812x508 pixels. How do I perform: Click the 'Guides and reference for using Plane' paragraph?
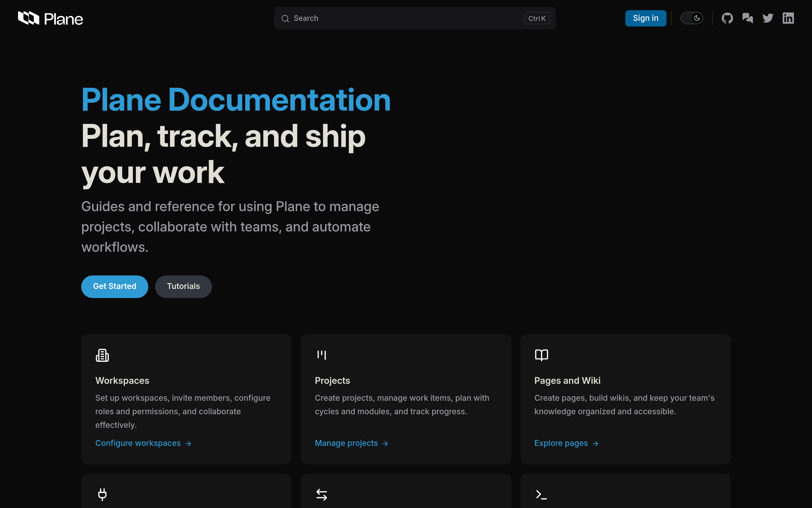(x=230, y=227)
